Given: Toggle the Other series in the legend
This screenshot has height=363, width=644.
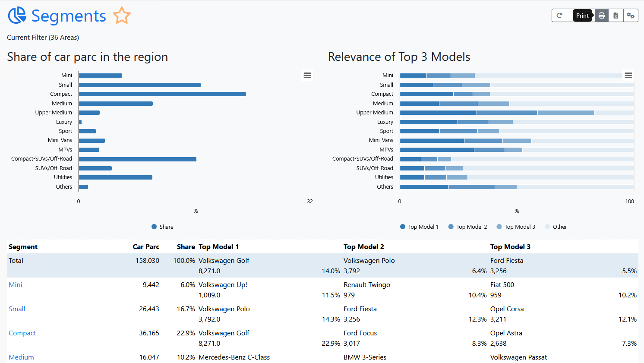Looking at the screenshot, I should pyautogui.click(x=556, y=227).
